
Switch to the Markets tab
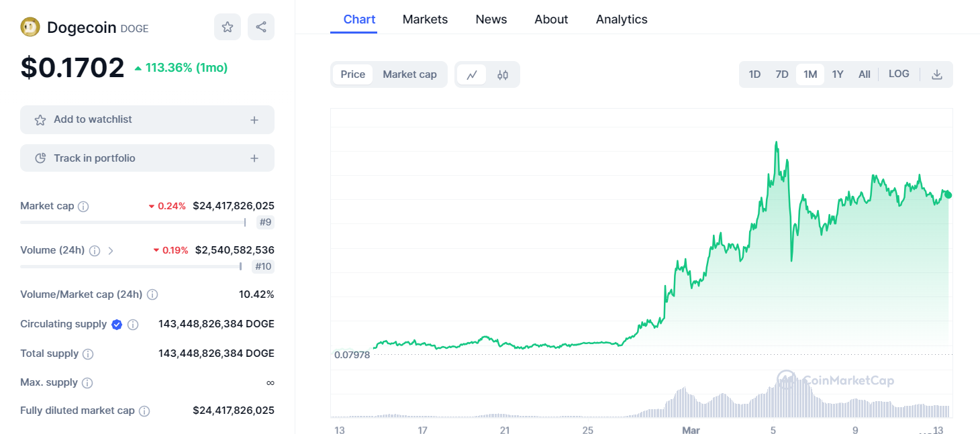click(425, 19)
